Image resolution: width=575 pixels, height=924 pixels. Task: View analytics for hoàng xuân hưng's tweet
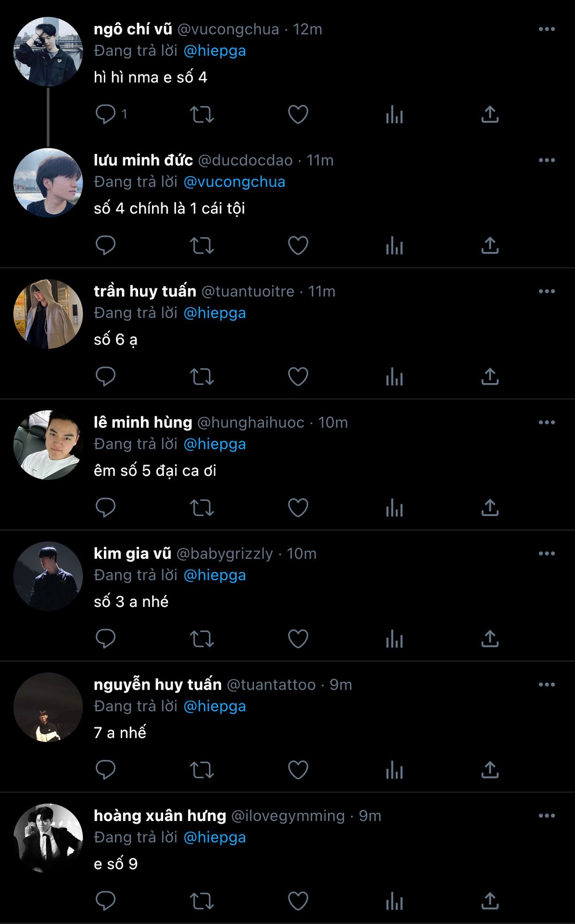click(x=394, y=901)
